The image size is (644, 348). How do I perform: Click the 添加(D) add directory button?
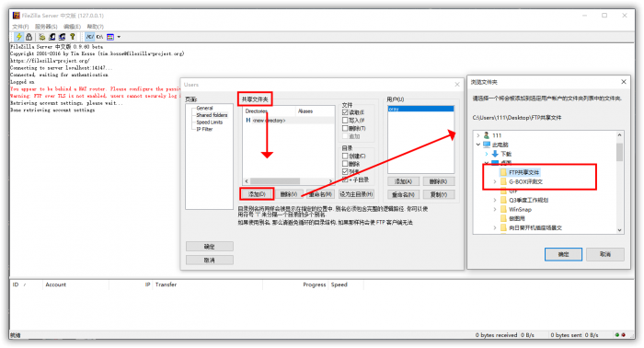click(257, 194)
